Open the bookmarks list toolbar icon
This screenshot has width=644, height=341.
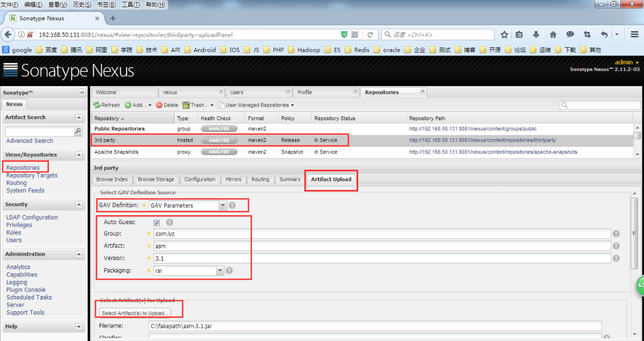tap(519, 35)
